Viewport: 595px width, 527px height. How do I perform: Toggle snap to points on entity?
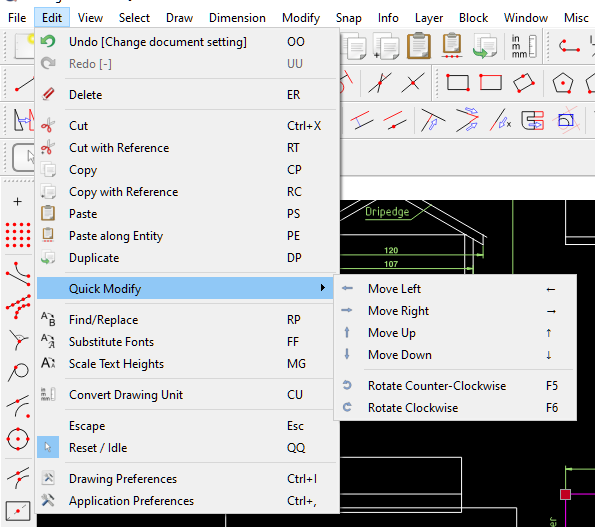(x=18, y=307)
